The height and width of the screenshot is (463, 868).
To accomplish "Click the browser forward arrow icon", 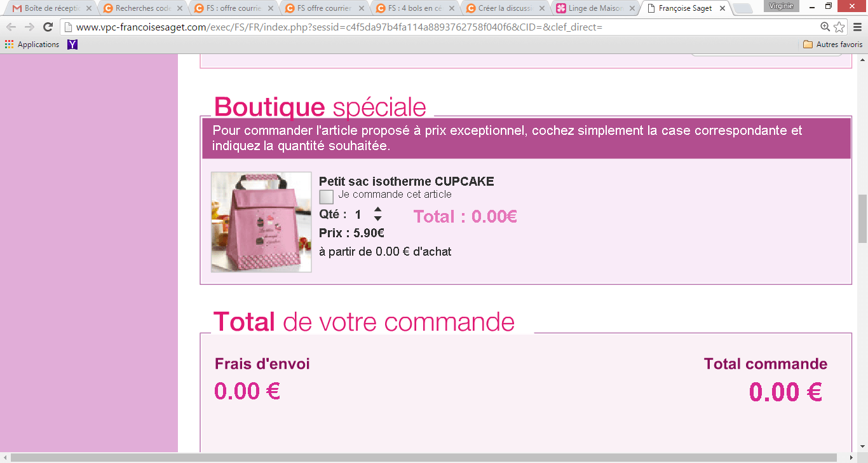I will [x=29, y=27].
